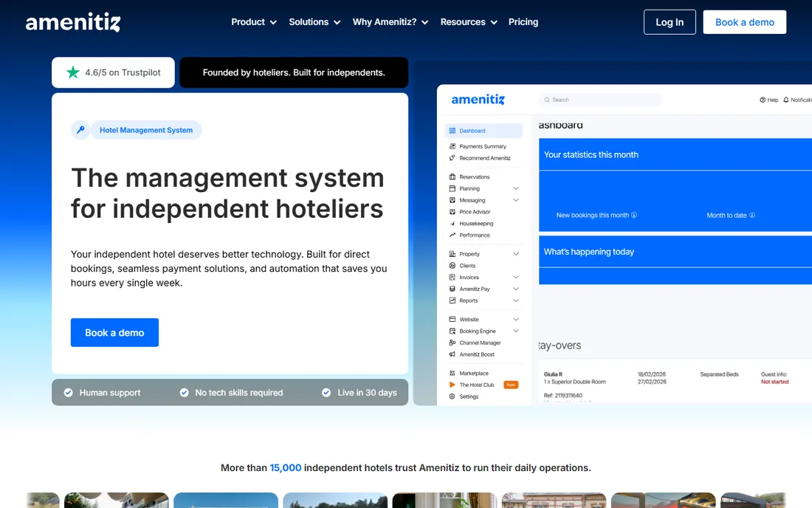Image resolution: width=812 pixels, height=508 pixels.
Task: Click the Not started guest info status
Action: click(x=774, y=382)
